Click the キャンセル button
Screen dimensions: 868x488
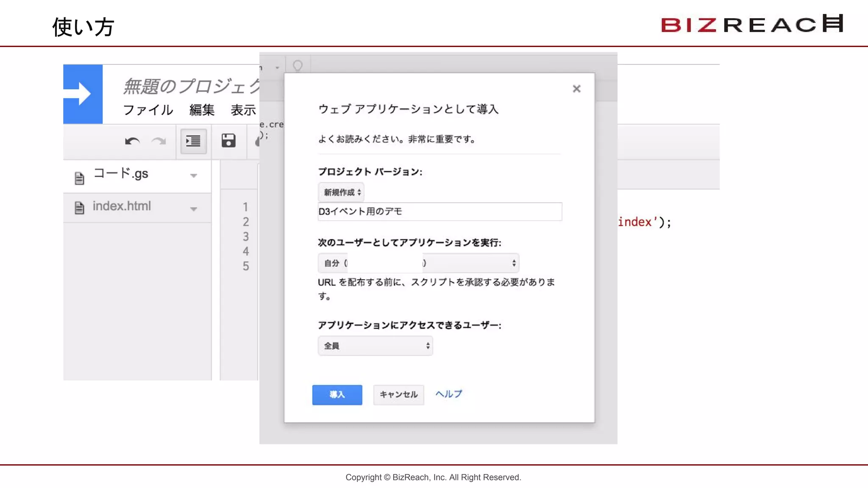(398, 395)
